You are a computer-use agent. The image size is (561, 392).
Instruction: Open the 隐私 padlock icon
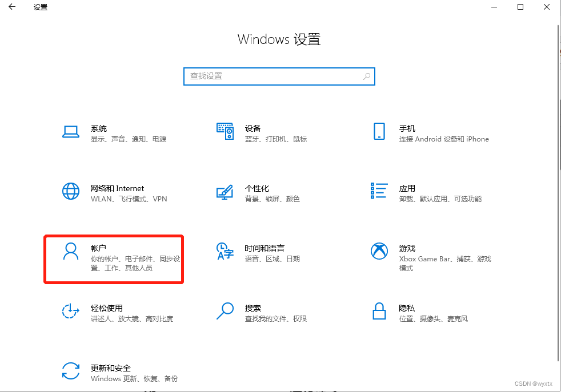pyautogui.click(x=379, y=311)
